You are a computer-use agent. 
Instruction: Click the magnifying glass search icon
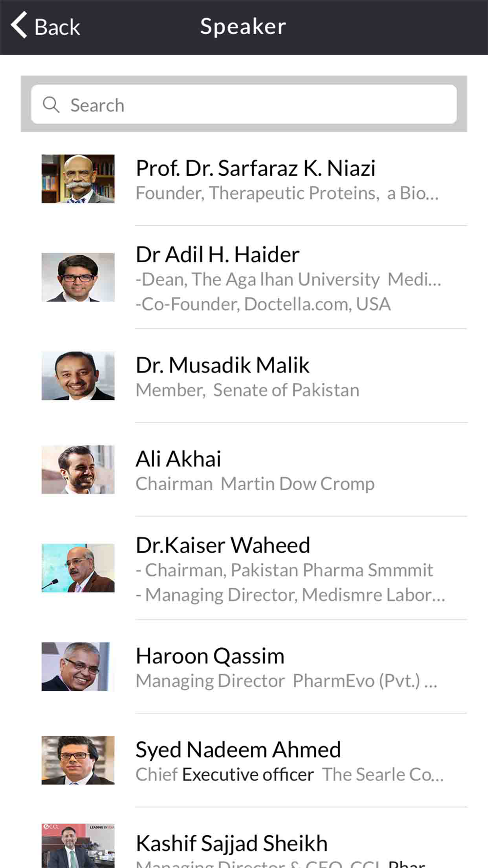point(51,104)
